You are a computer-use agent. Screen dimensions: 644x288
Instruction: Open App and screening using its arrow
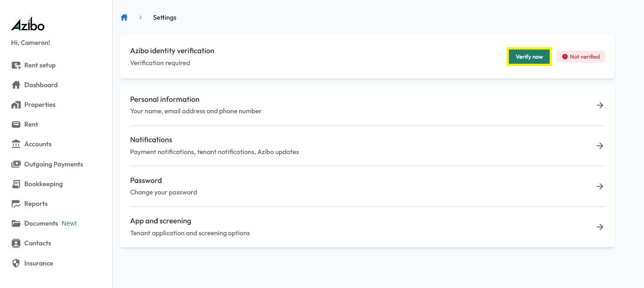[x=600, y=227]
